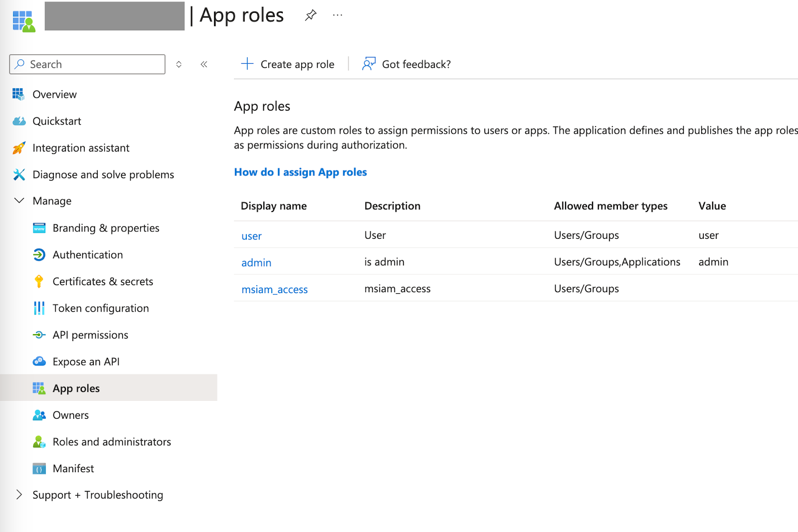Launch the Integration assistant

point(80,148)
